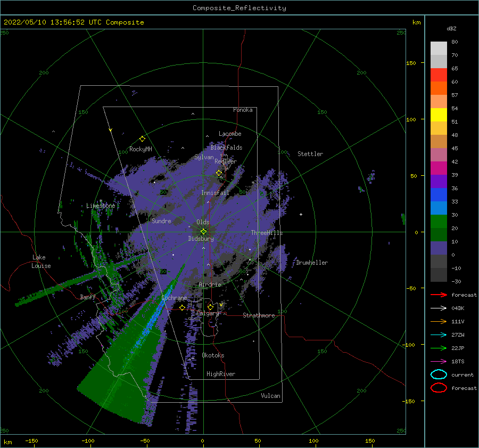This screenshot has height=448, width=479.
Task: Click the 'current' legend text
Action: [463, 374]
